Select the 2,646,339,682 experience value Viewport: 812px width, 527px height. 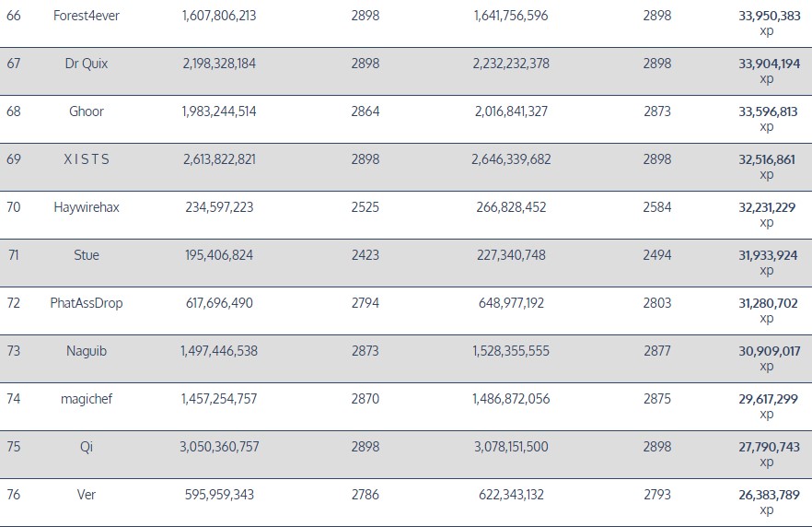point(511,159)
